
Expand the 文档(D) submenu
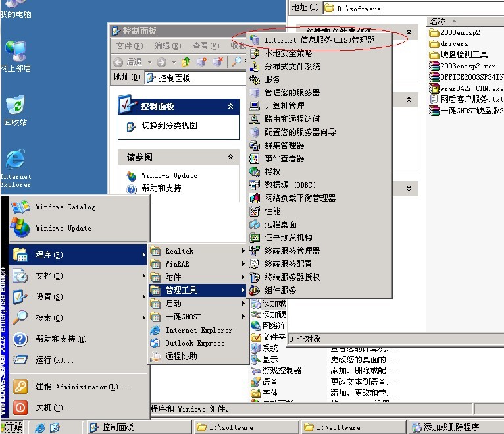(78, 276)
